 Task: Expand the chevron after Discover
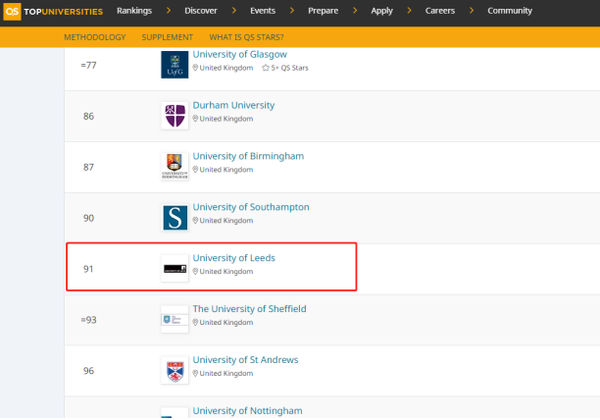(x=234, y=11)
